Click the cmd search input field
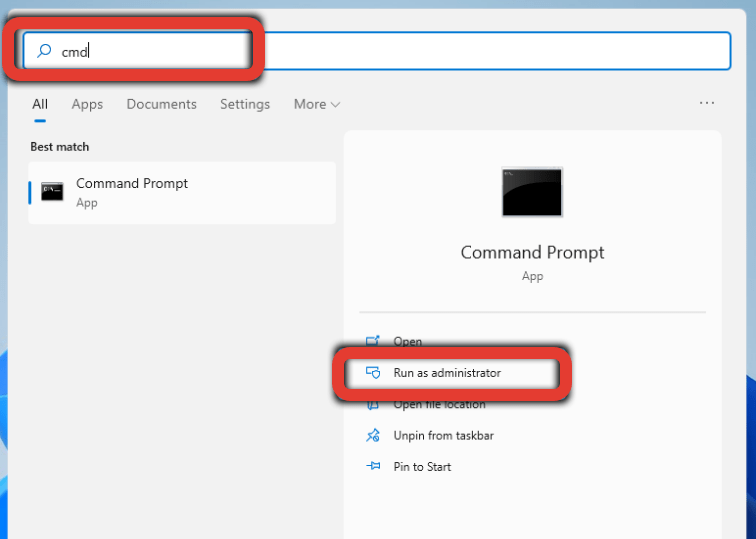756x539 pixels. pyautogui.click(x=377, y=51)
